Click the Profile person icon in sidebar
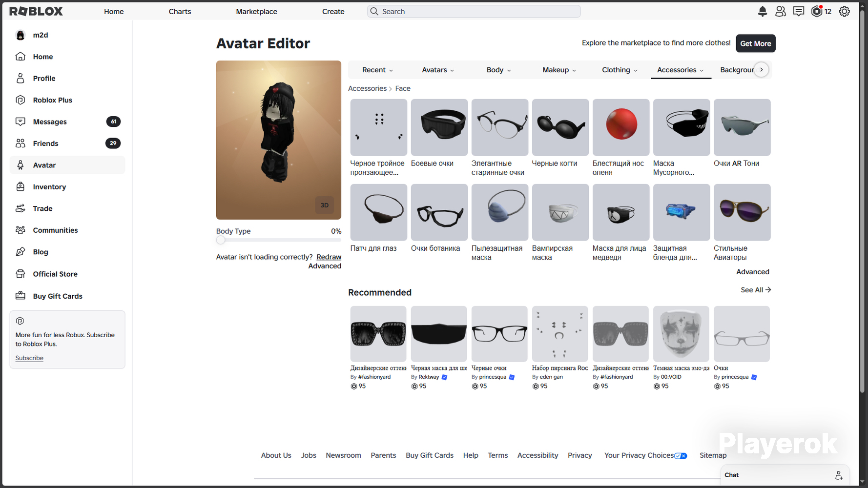The height and width of the screenshot is (488, 868). 21,78
